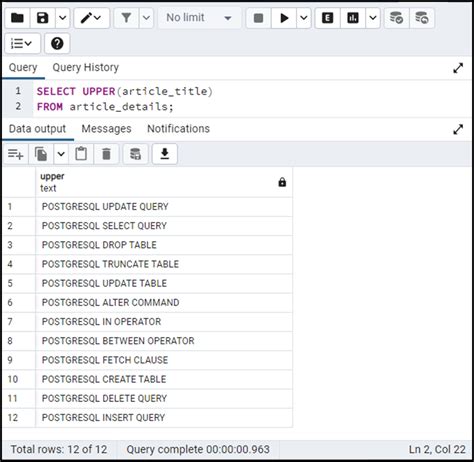Click the Commit database icon

(x=396, y=18)
